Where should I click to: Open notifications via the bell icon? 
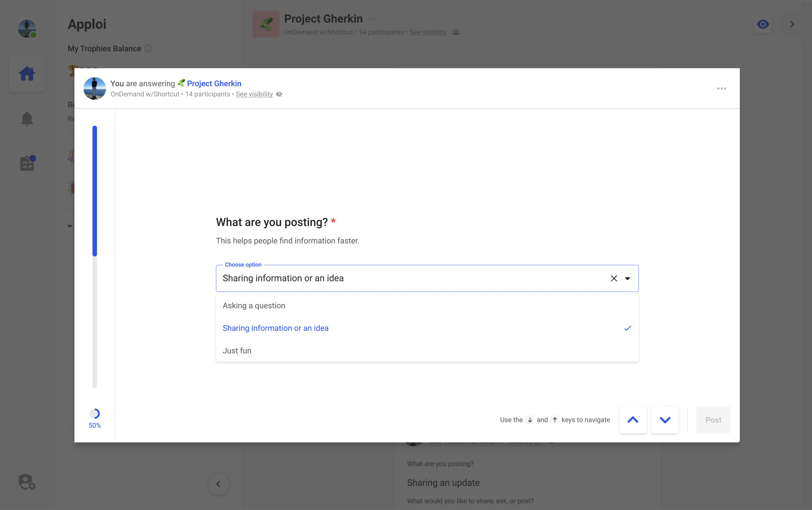[27, 118]
